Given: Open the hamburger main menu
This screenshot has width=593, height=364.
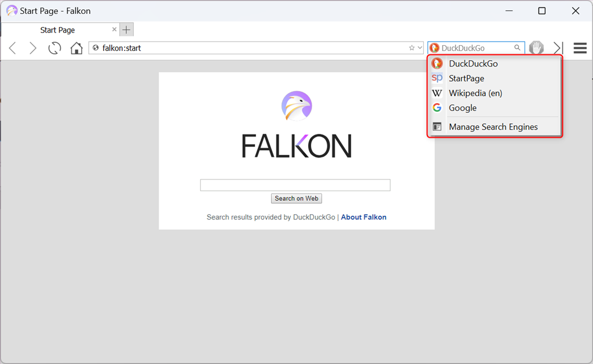Looking at the screenshot, I should coord(580,48).
